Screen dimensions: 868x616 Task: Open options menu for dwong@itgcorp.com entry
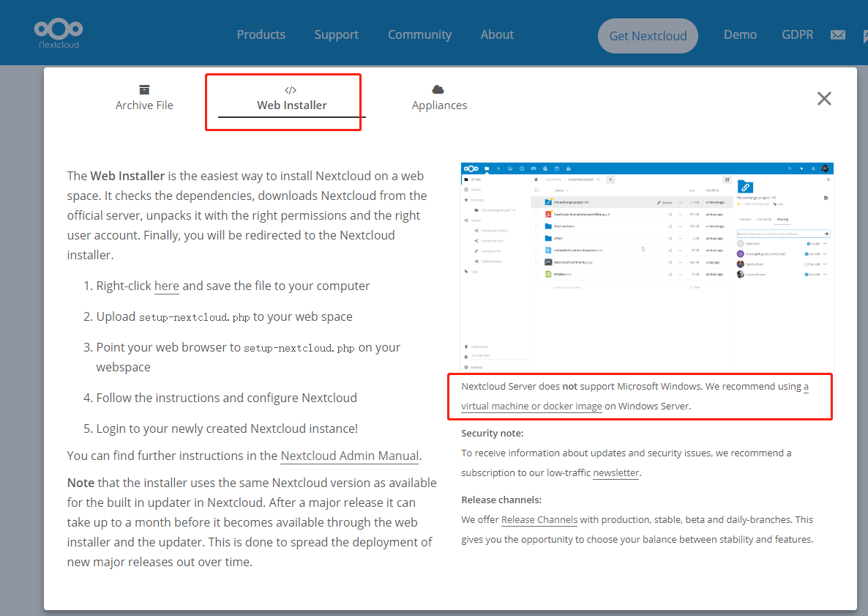coord(826,254)
